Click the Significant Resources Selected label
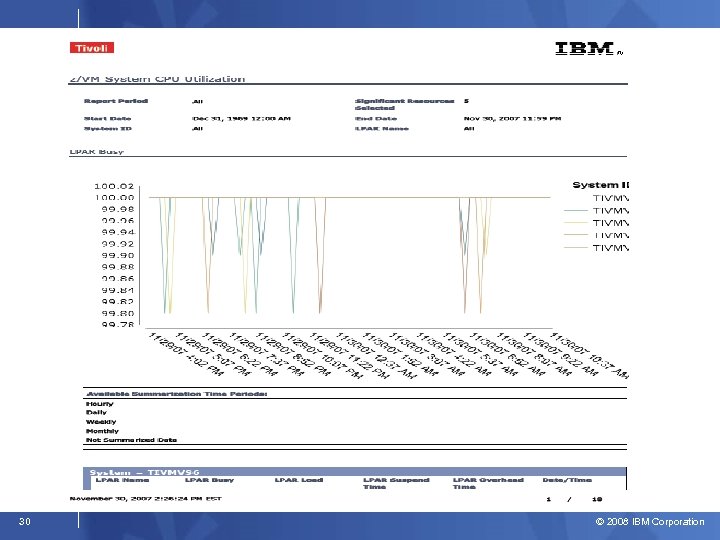The width and height of the screenshot is (720, 540). click(x=404, y=104)
